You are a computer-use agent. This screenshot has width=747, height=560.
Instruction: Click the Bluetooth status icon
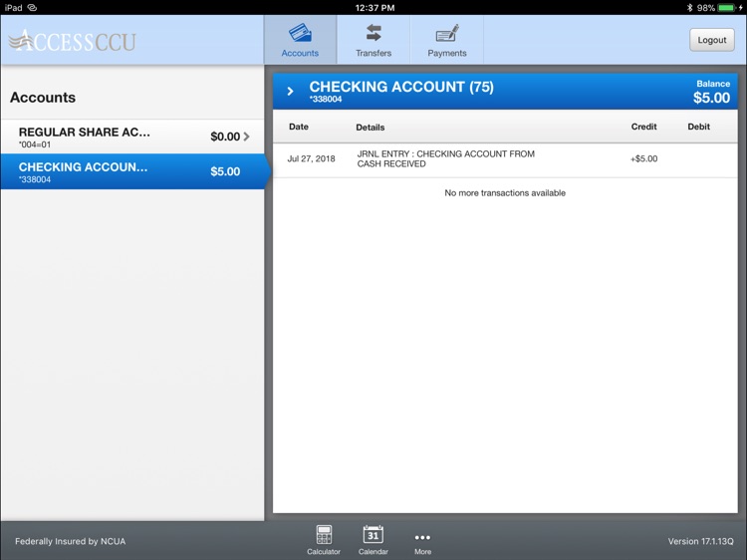(689, 8)
